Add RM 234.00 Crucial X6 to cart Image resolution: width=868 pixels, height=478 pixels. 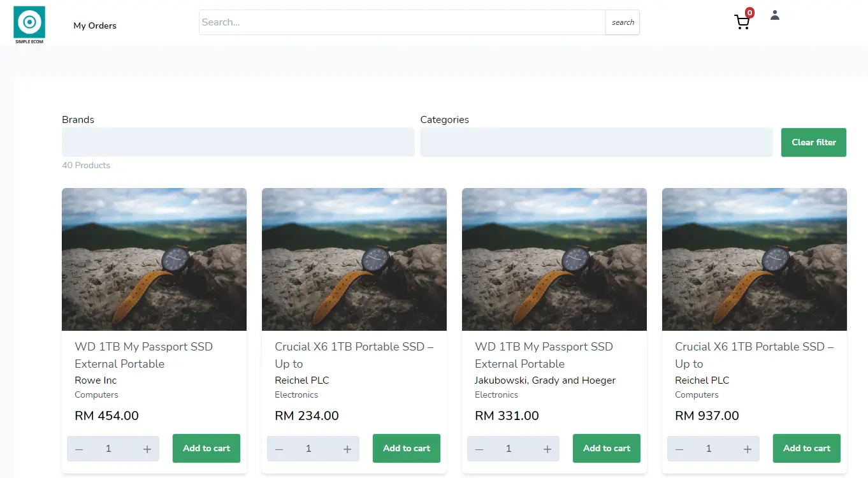[407, 448]
